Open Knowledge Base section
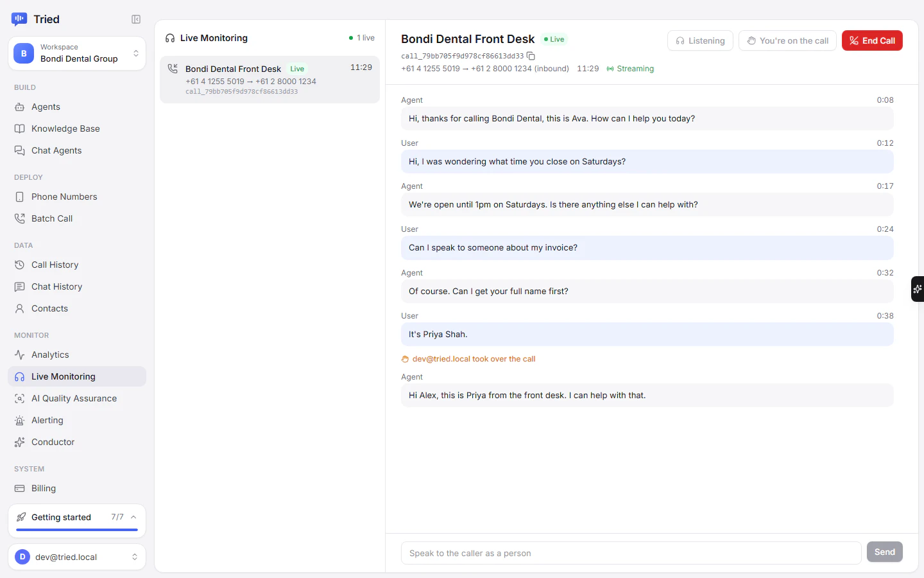The width and height of the screenshot is (924, 578). [77, 128]
